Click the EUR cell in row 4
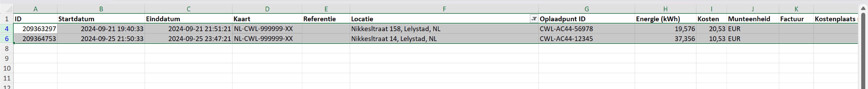Viewport: 868px width, 89px height. click(753, 29)
